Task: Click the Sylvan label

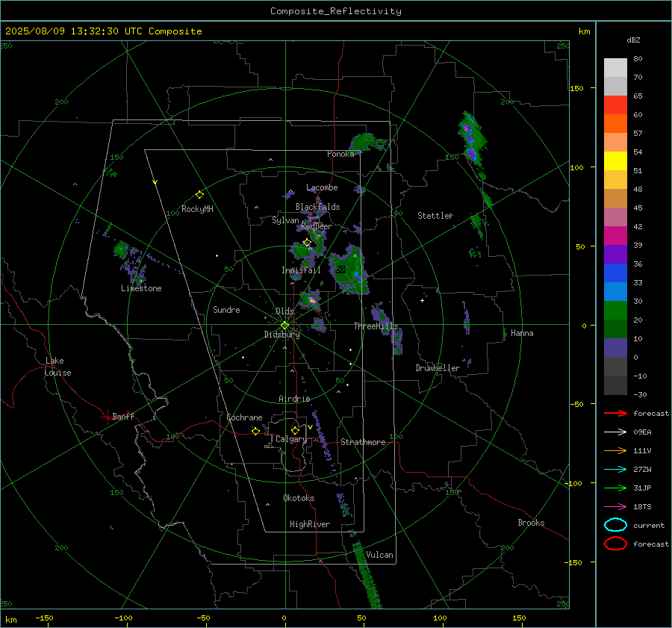Action: coord(285,220)
